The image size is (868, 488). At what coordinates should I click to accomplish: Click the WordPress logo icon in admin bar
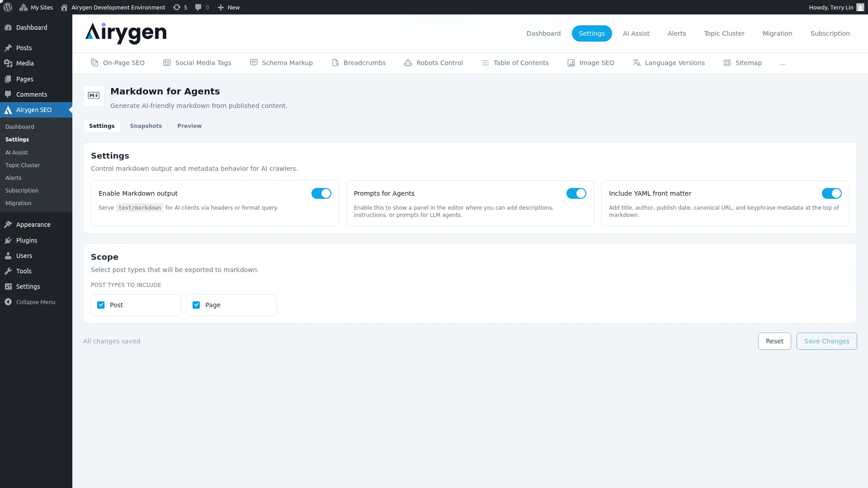click(8, 7)
